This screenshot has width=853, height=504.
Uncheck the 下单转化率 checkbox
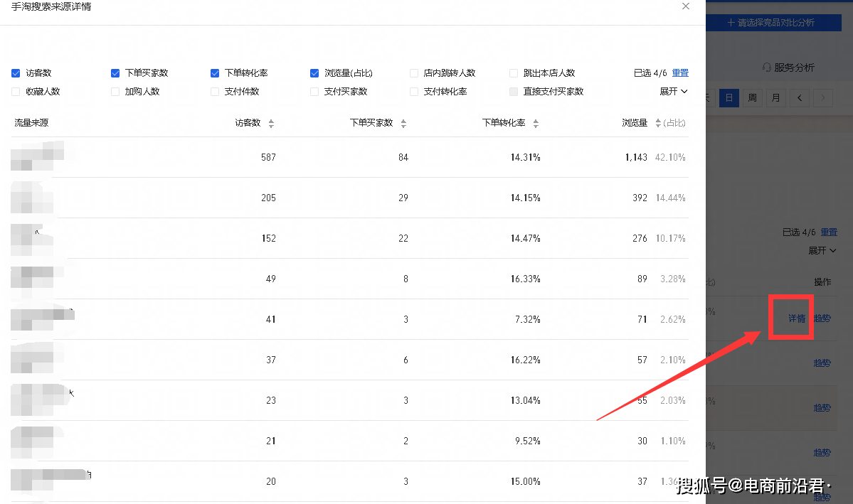[x=215, y=73]
